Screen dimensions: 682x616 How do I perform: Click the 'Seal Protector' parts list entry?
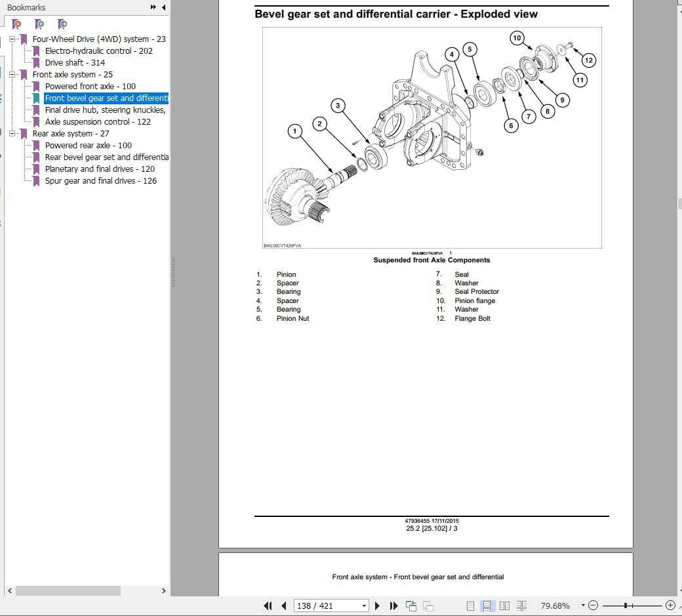477,291
